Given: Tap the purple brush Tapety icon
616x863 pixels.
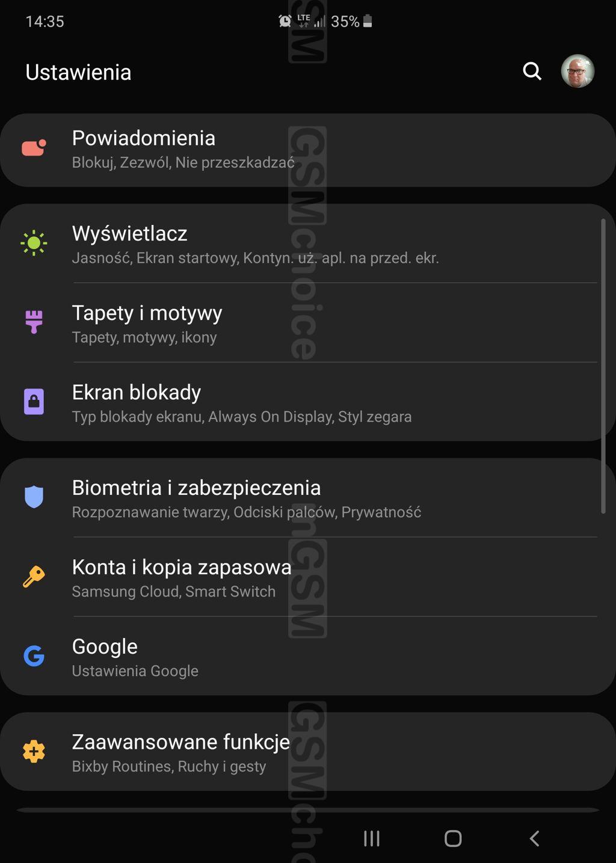Looking at the screenshot, I should coord(34,322).
